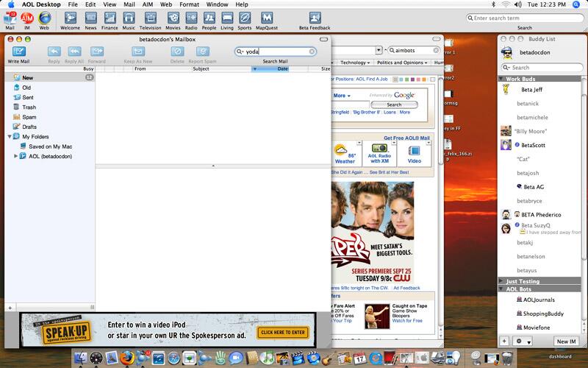Click the add buddy plus button
The image size is (588, 368).
pyautogui.click(x=504, y=342)
